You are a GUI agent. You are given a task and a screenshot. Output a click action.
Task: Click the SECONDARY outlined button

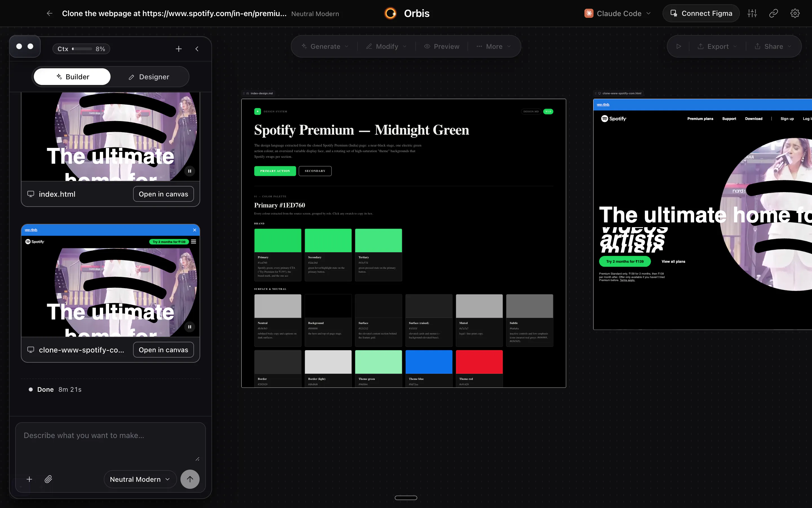click(x=315, y=171)
